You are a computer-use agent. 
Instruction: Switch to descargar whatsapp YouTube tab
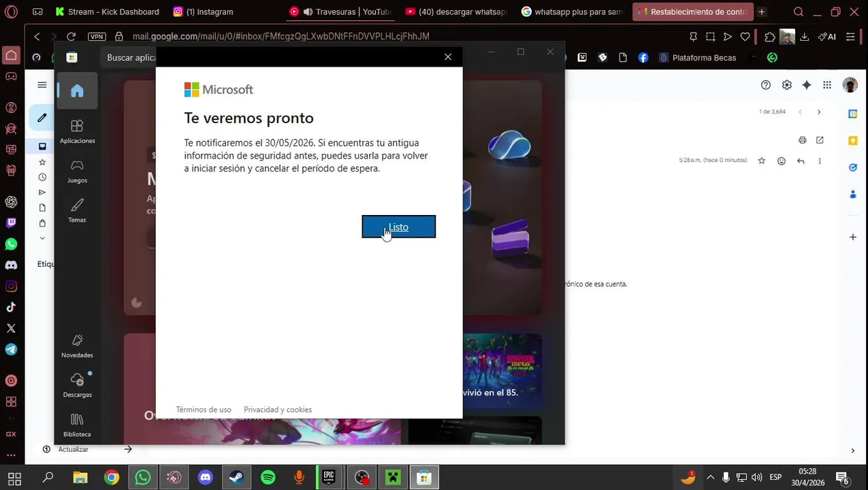point(456,12)
